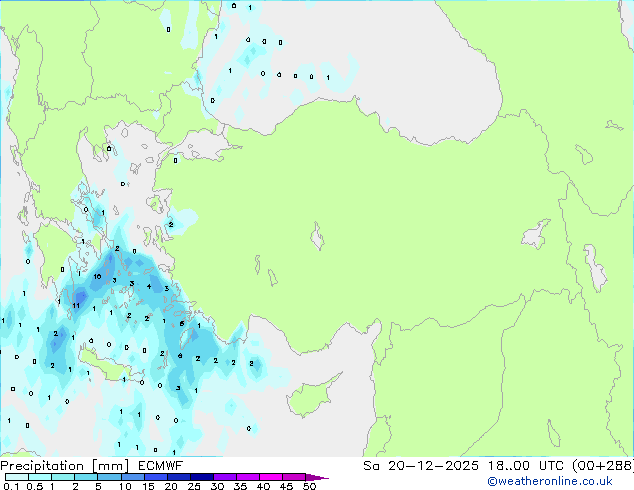Pick the 0.5–1 mm legend color swatch
This screenshot has width=634, height=490.
click(x=40, y=477)
